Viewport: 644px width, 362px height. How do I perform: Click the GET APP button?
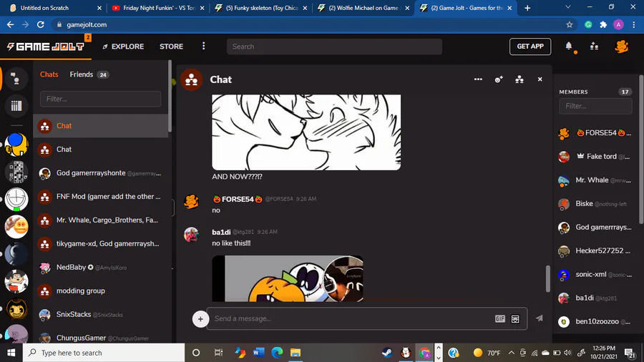pyautogui.click(x=530, y=47)
